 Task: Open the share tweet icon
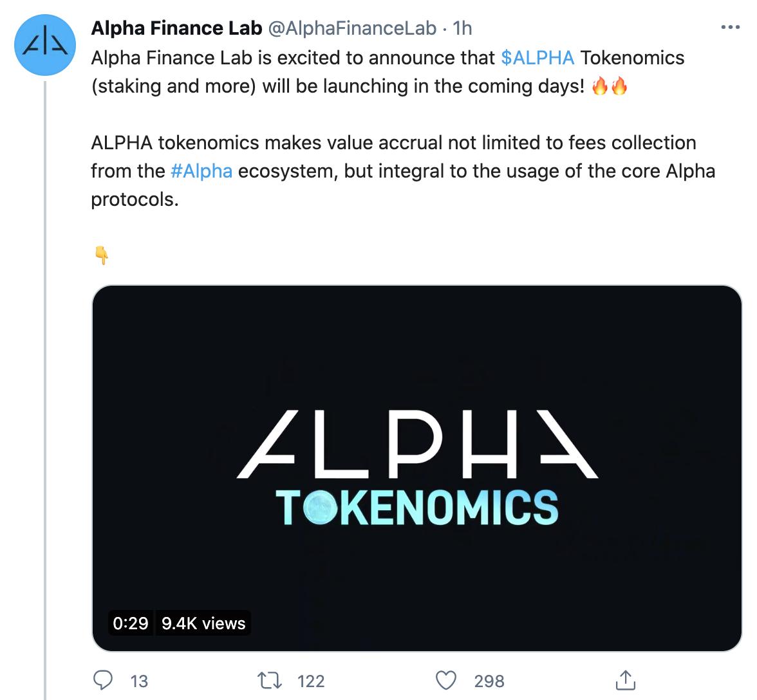625,680
